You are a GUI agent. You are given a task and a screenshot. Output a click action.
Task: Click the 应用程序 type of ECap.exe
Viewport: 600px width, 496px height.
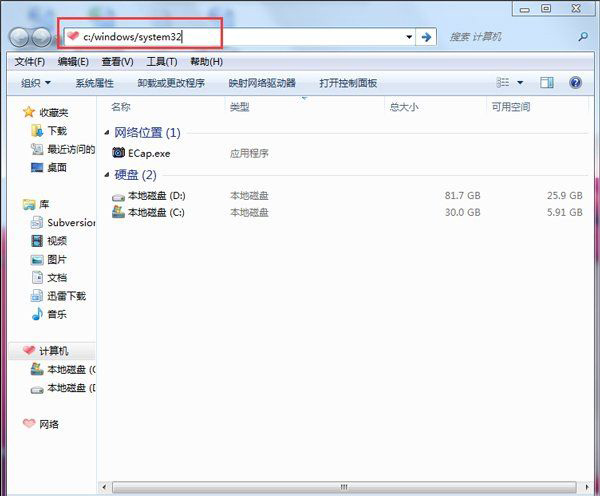click(x=249, y=153)
